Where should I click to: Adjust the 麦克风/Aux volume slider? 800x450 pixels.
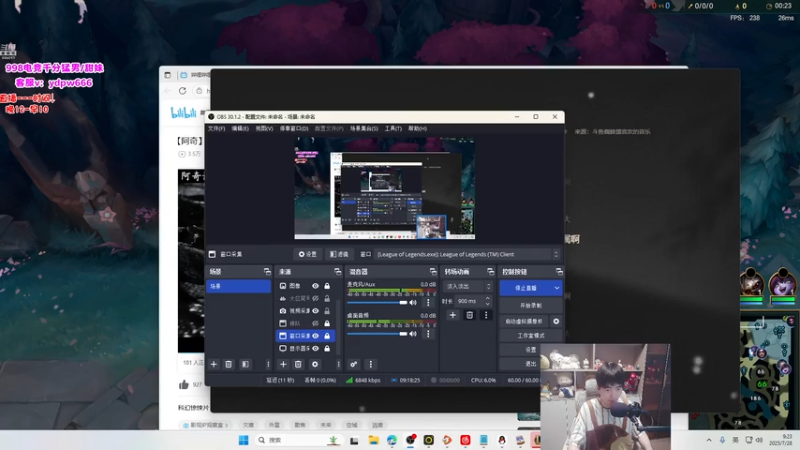377,303
